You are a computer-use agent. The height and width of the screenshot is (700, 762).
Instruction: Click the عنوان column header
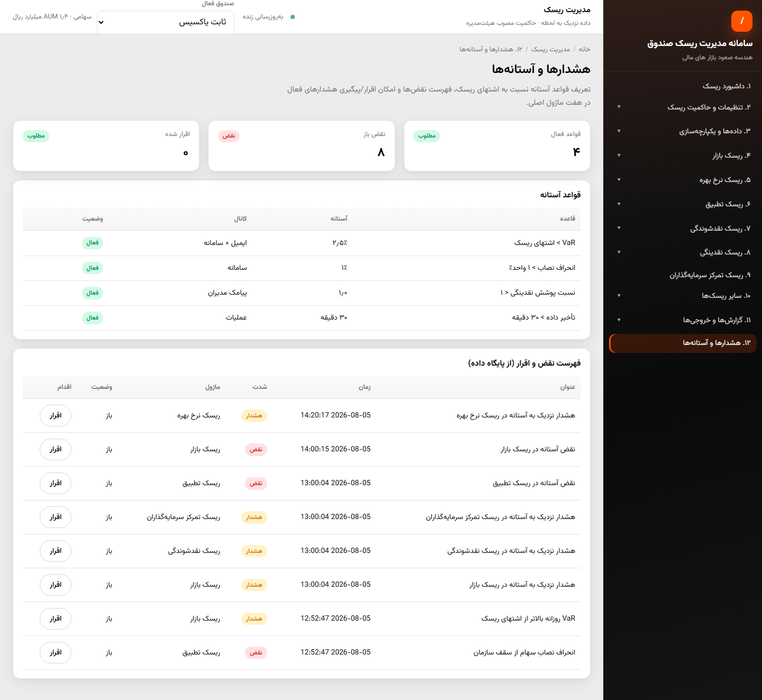(x=568, y=387)
